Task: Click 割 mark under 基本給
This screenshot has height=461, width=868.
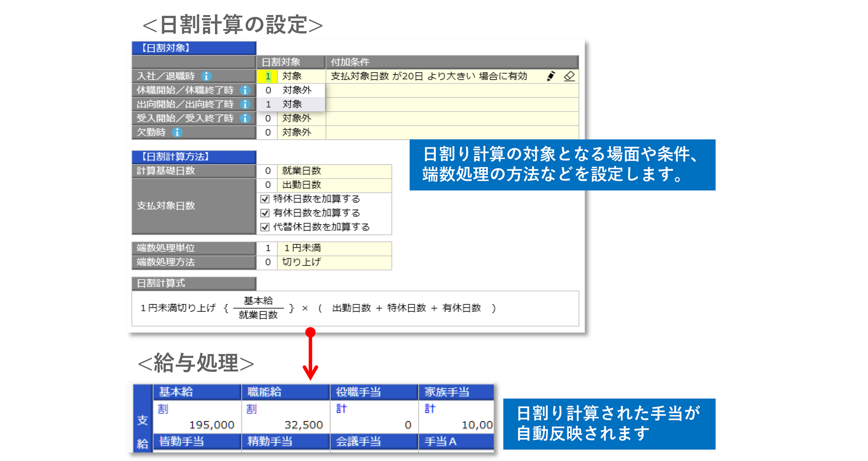Action: (x=163, y=409)
